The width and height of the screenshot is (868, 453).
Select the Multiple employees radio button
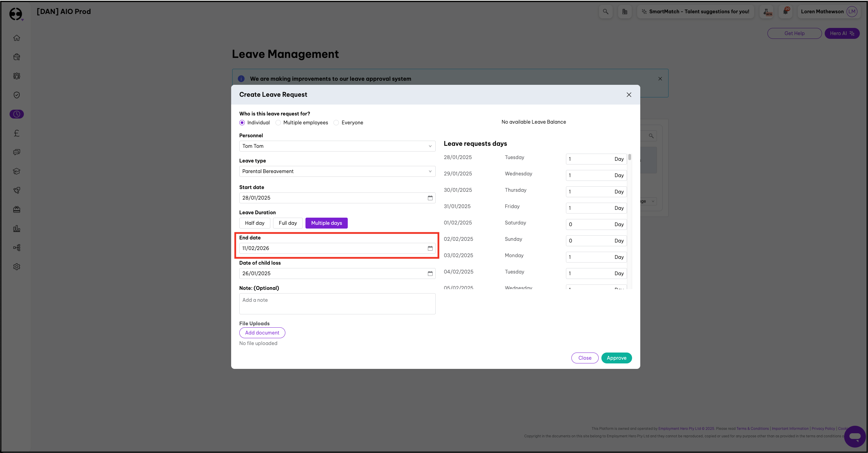pyautogui.click(x=278, y=123)
